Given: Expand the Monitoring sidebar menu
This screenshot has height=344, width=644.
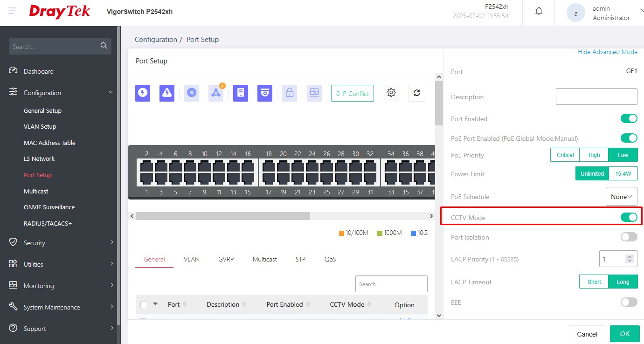Looking at the screenshot, I should tap(61, 286).
